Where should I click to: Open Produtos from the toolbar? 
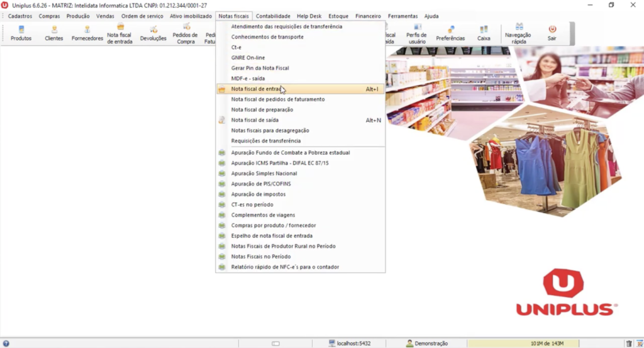(21, 33)
